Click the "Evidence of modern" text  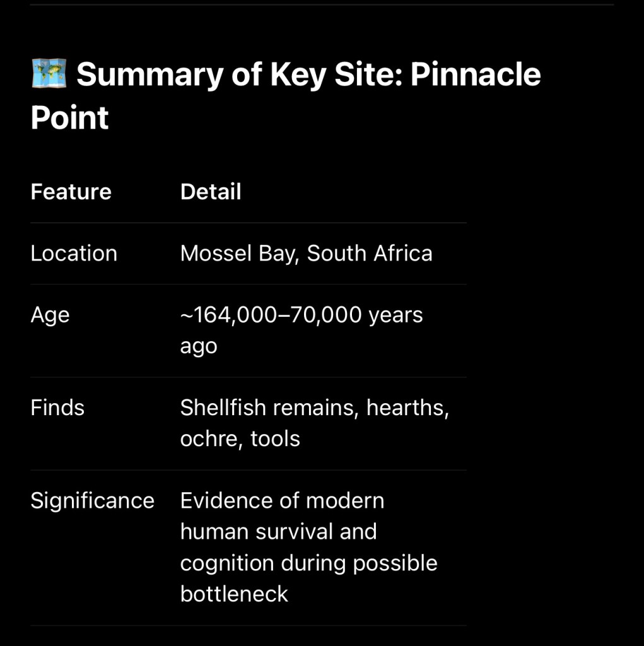tap(282, 501)
